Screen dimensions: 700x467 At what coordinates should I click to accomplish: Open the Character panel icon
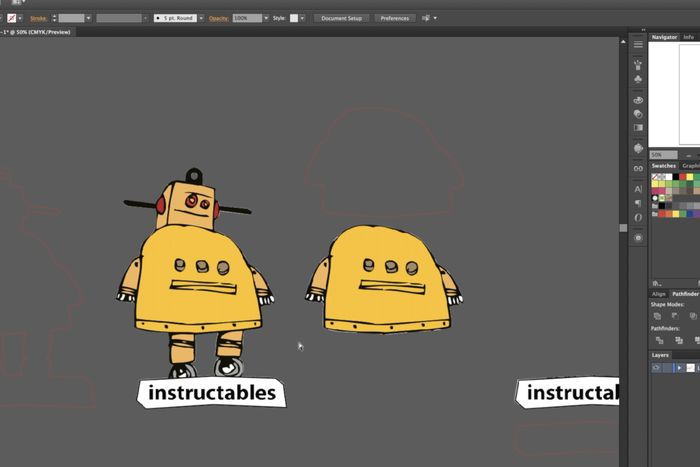click(x=638, y=188)
